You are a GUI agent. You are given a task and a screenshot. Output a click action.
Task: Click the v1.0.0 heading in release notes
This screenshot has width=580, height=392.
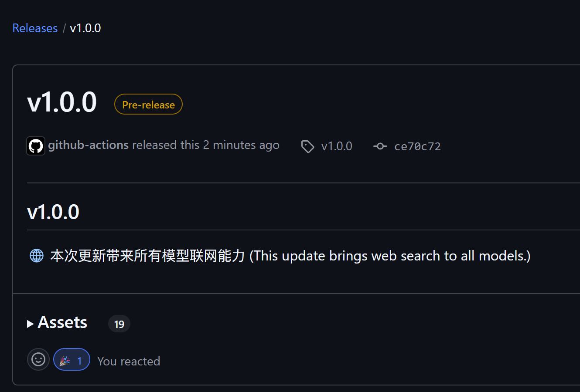[53, 212]
